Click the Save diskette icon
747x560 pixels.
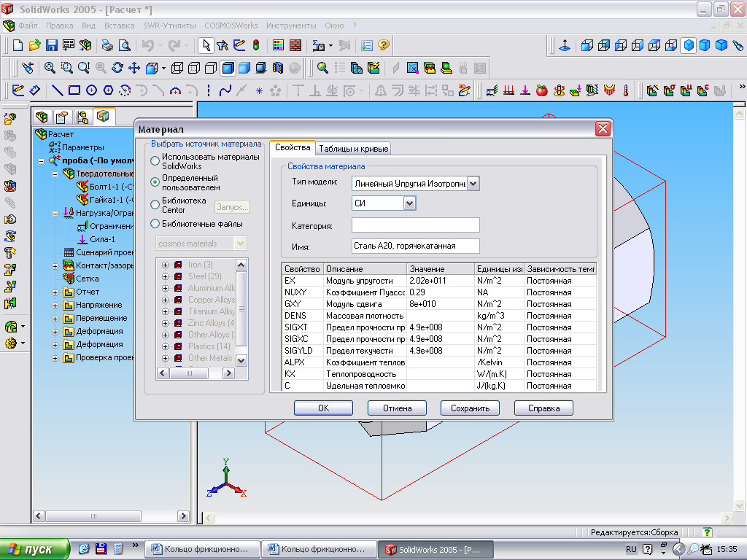[x=52, y=45]
